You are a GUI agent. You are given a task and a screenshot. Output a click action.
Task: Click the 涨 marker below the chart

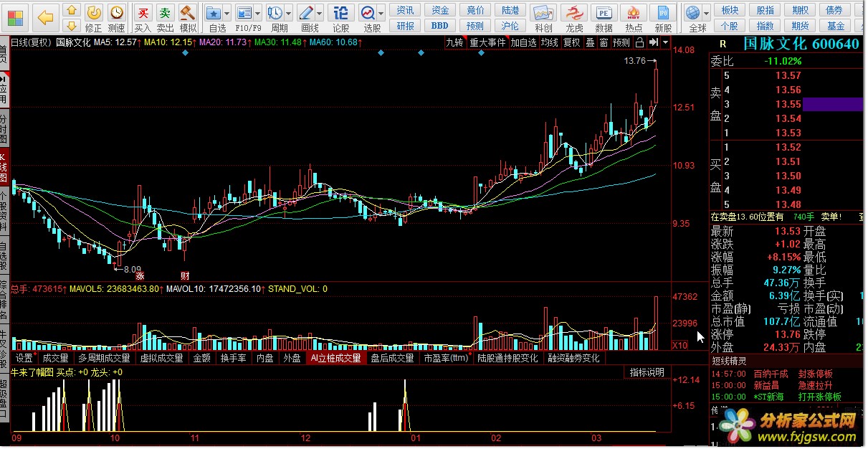[x=140, y=275]
